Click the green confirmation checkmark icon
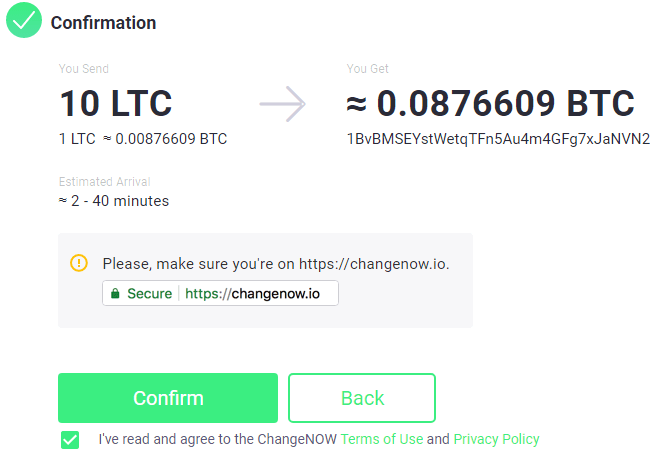Viewport: 662px width, 476px height. click(x=24, y=21)
